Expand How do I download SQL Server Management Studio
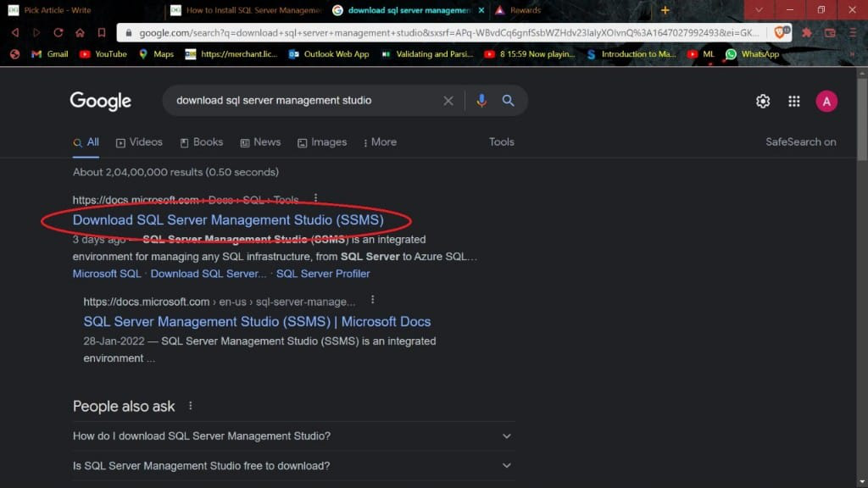Image resolution: width=868 pixels, height=488 pixels. [x=292, y=436]
